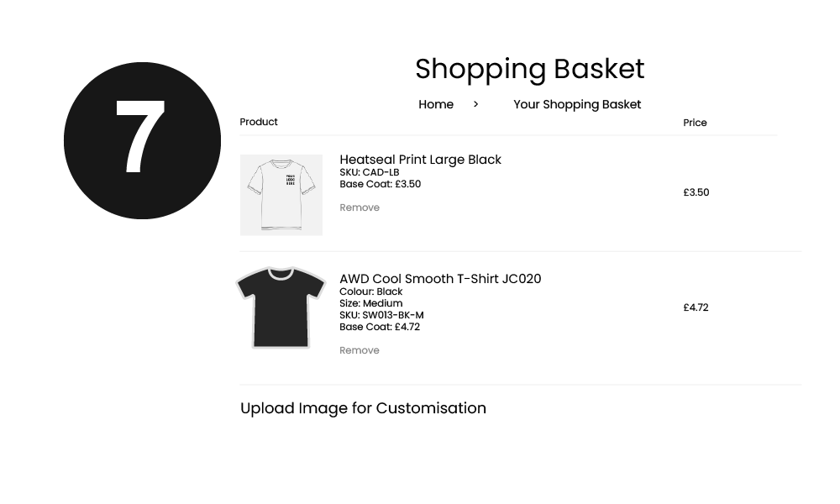The width and height of the screenshot is (840, 504).
Task: Click the Shopping Basket page heading
Action: pos(530,69)
